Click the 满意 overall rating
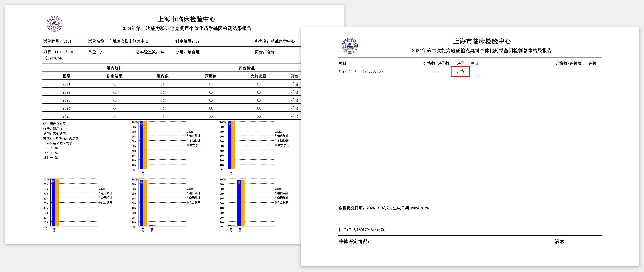Viewport: 644px width, 272px height. click(x=560, y=241)
